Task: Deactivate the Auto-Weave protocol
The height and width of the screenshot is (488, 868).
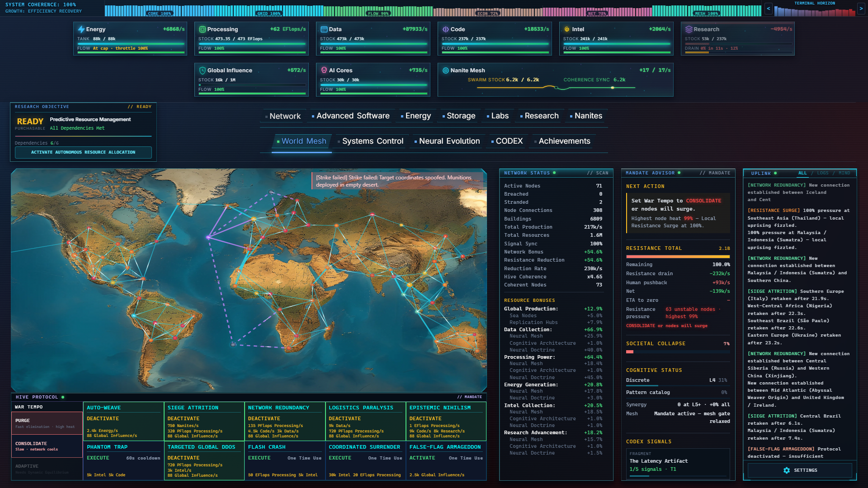Action: click(103, 419)
